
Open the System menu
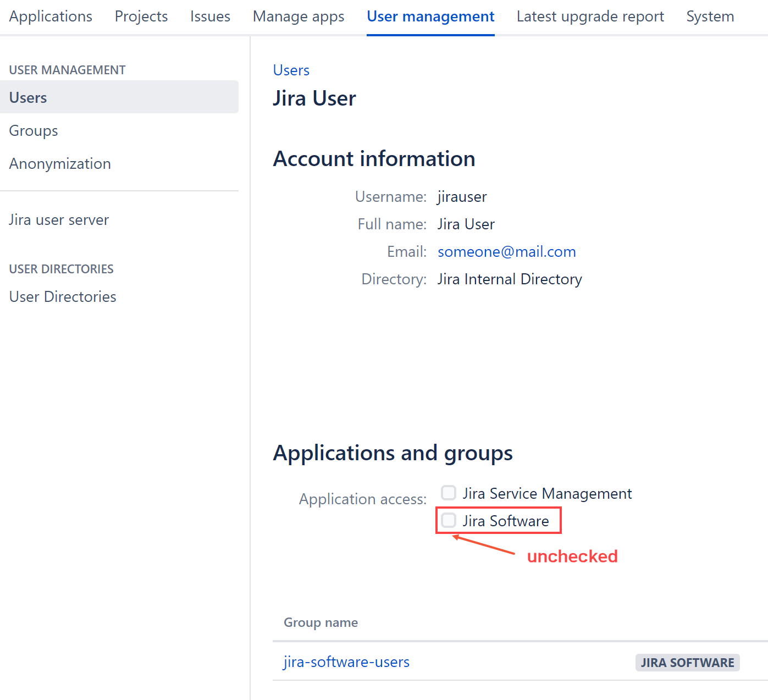[710, 16]
